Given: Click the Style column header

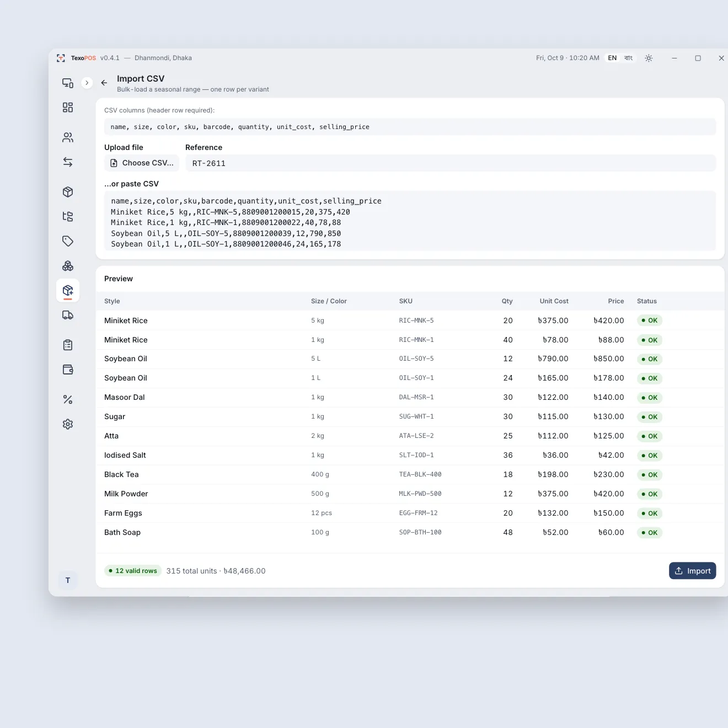Looking at the screenshot, I should pos(112,301).
